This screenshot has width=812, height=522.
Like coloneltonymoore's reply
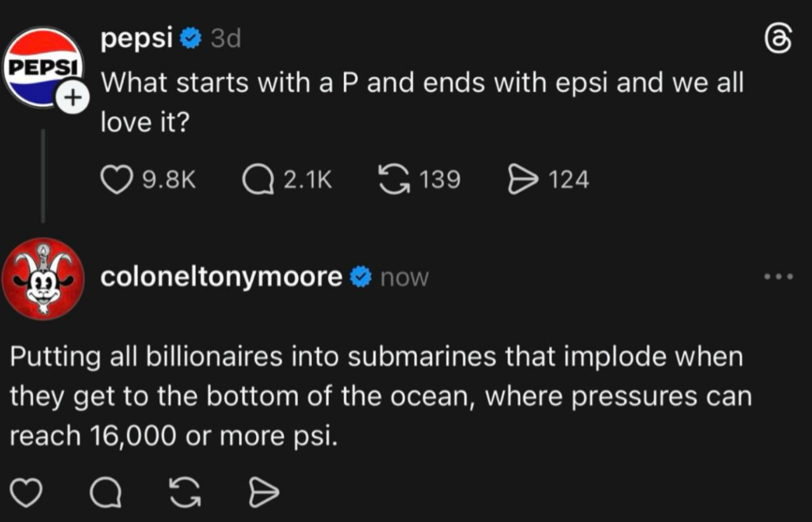tap(27, 493)
